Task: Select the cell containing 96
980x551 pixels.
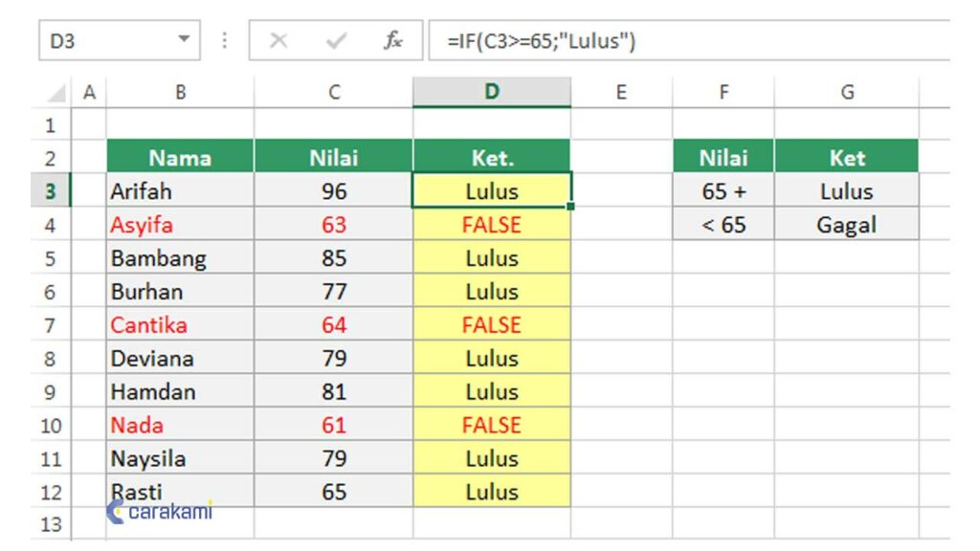Action: pyautogui.click(x=333, y=190)
